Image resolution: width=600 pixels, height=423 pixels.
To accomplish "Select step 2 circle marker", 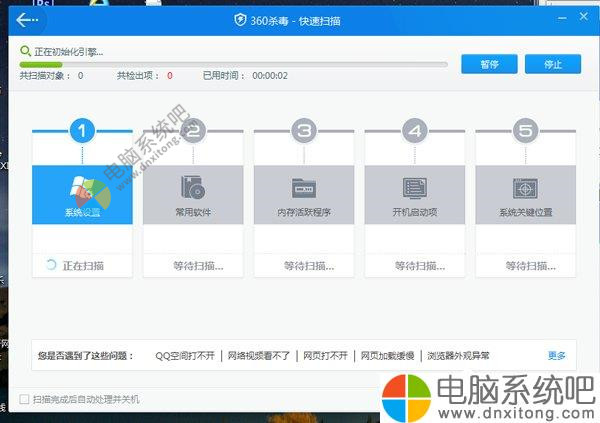I will (193, 131).
